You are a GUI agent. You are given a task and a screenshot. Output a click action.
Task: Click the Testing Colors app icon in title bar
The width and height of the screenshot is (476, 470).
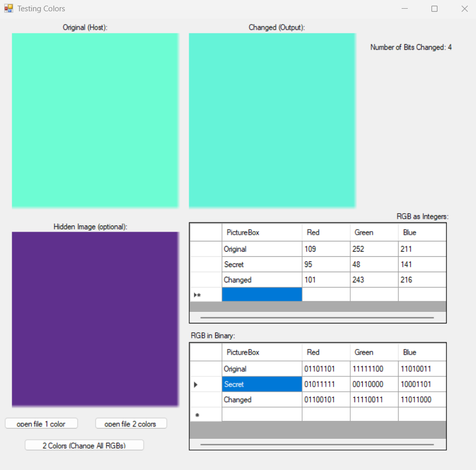tap(8, 9)
